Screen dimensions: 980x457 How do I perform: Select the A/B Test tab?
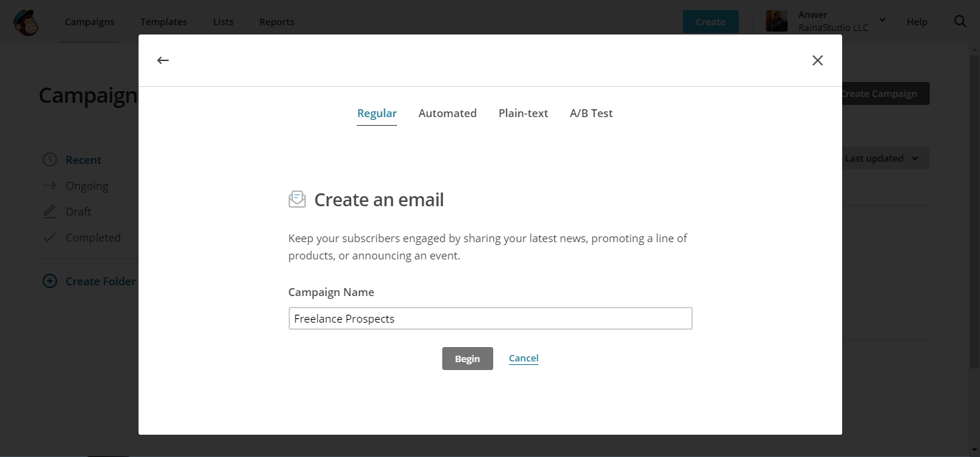592,113
